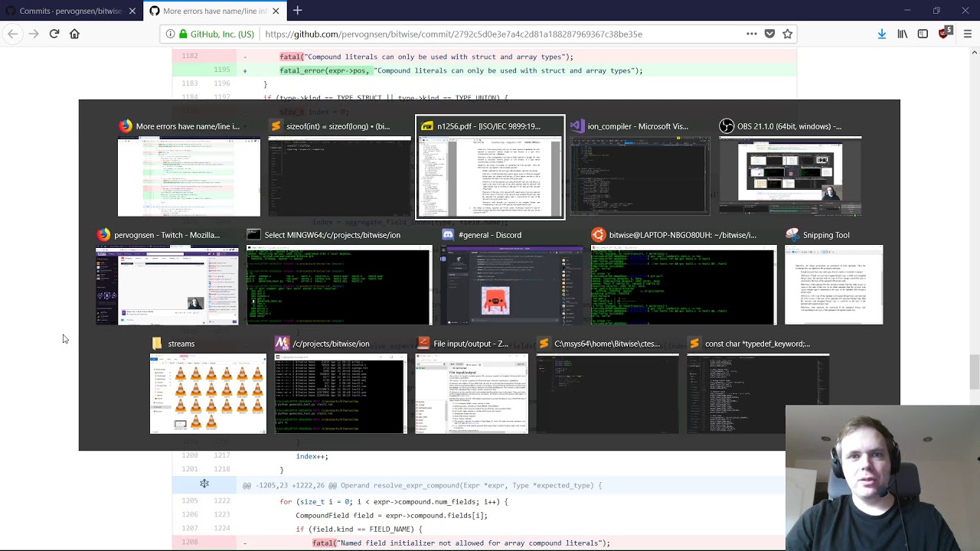
Task: Click the OBS icon beside OBS 21.1.0 title
Action: 727,126
